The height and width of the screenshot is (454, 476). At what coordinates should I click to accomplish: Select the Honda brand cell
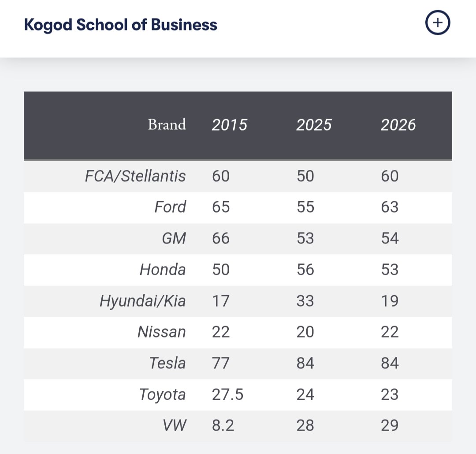(163, 270)
